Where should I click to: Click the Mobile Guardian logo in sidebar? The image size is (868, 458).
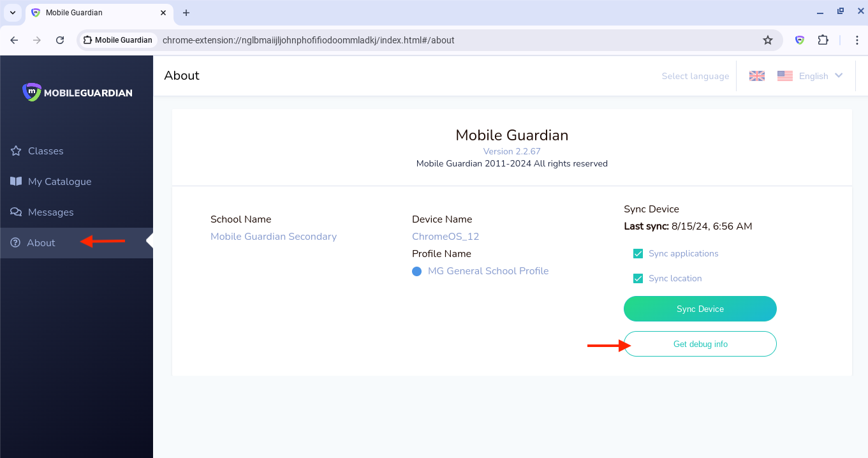77,92
